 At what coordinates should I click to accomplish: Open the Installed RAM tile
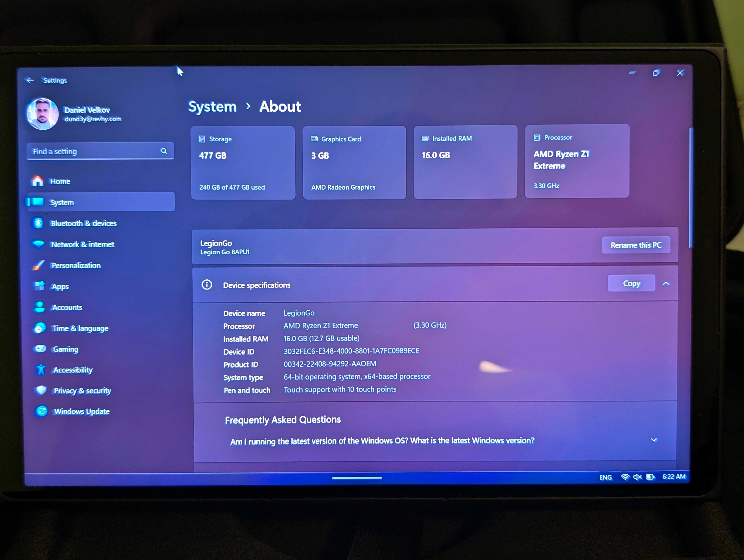point(465,162)
